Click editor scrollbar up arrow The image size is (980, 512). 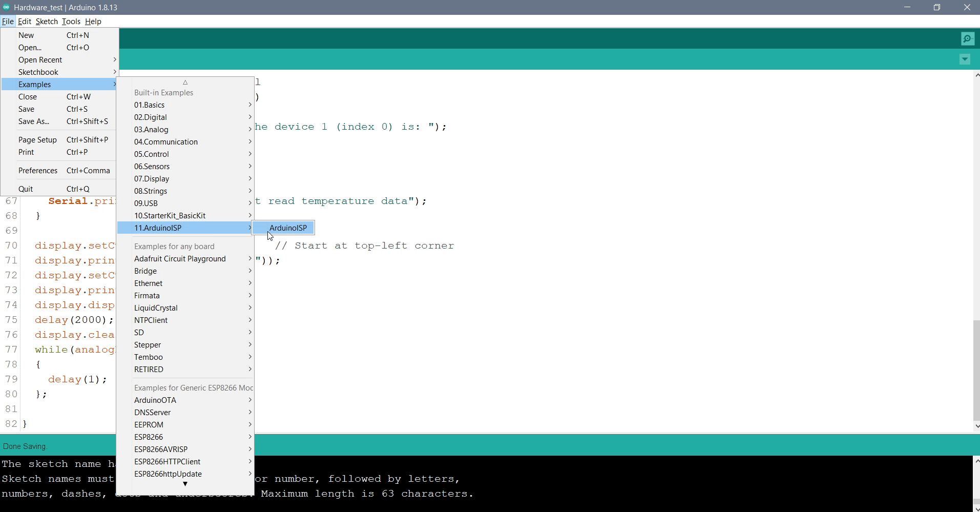point(976,75)
